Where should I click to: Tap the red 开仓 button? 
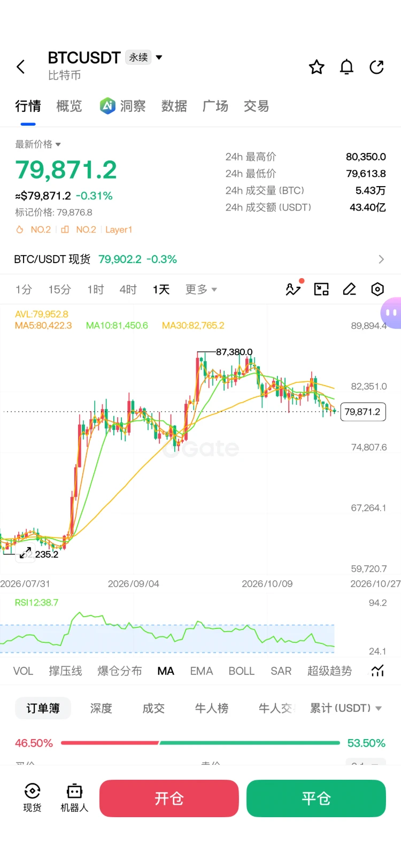point(169,798)
